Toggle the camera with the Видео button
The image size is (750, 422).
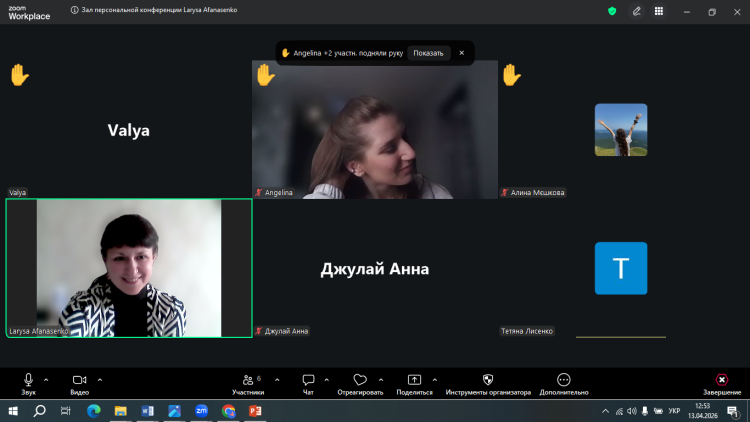click(x=79, y=381)
